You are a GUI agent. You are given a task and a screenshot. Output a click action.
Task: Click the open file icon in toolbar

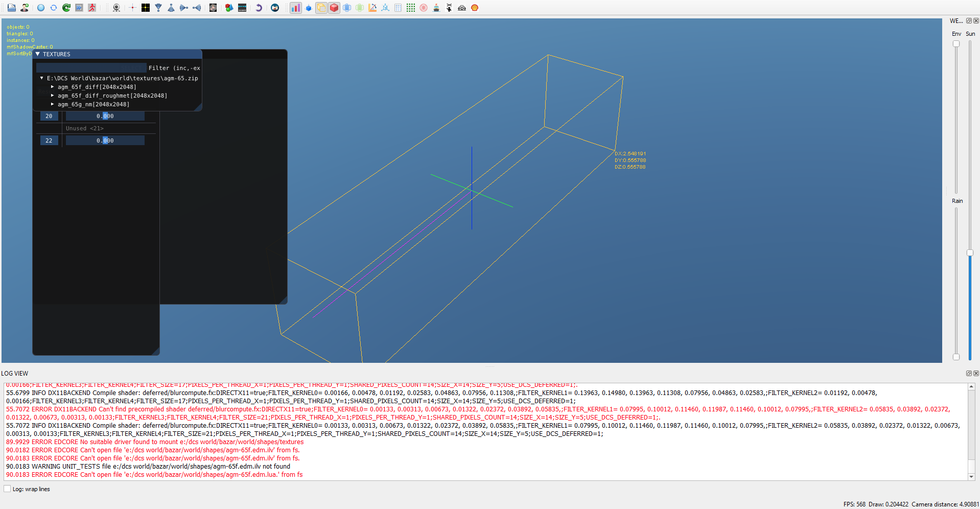tap(11, 8)
